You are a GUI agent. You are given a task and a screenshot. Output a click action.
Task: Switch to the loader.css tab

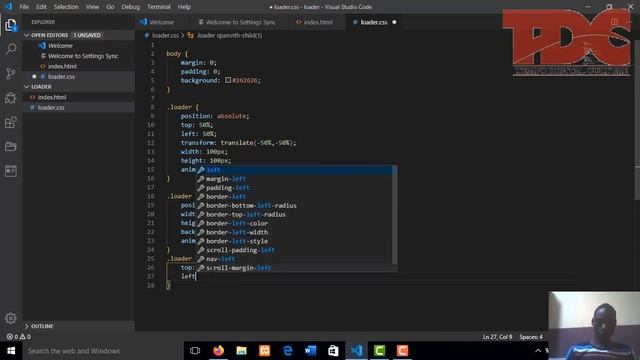(373, 22)
